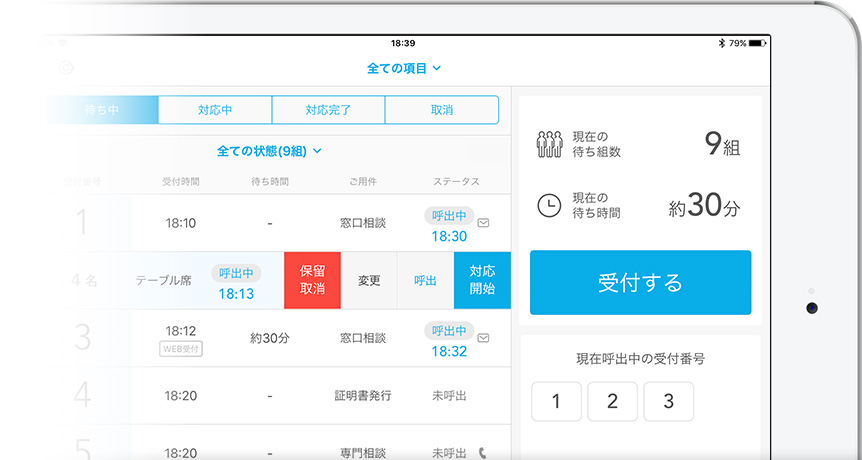Click 窓口相談 in the 18:12 row
The height and width of the screenshot is (460, 862).
363,339
